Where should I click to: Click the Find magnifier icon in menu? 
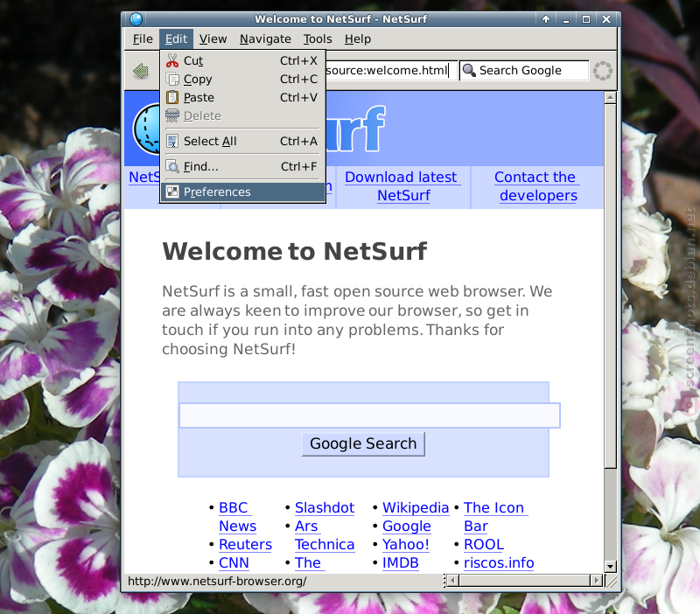click(x=172, y=166)
